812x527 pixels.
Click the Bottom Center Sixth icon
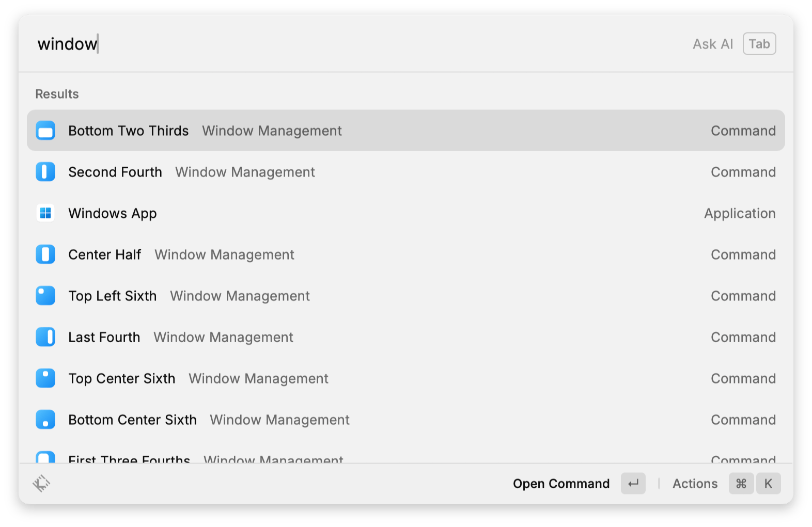pos(45,420)
